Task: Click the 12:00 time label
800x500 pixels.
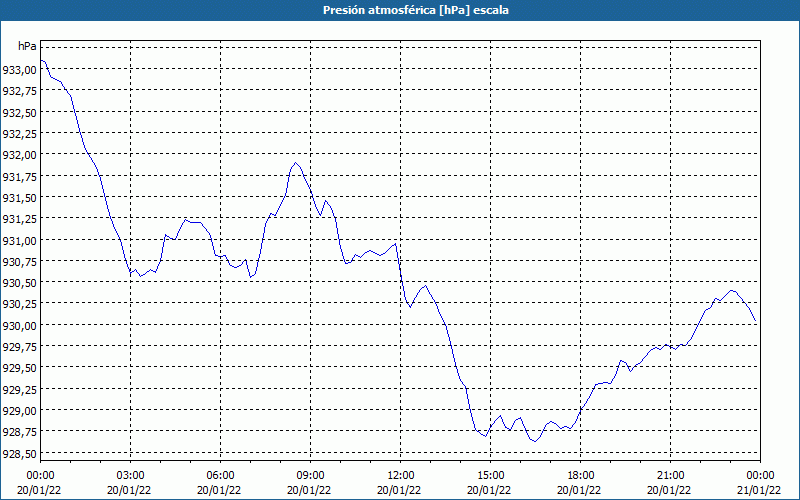Action: [x=401, y=476]
